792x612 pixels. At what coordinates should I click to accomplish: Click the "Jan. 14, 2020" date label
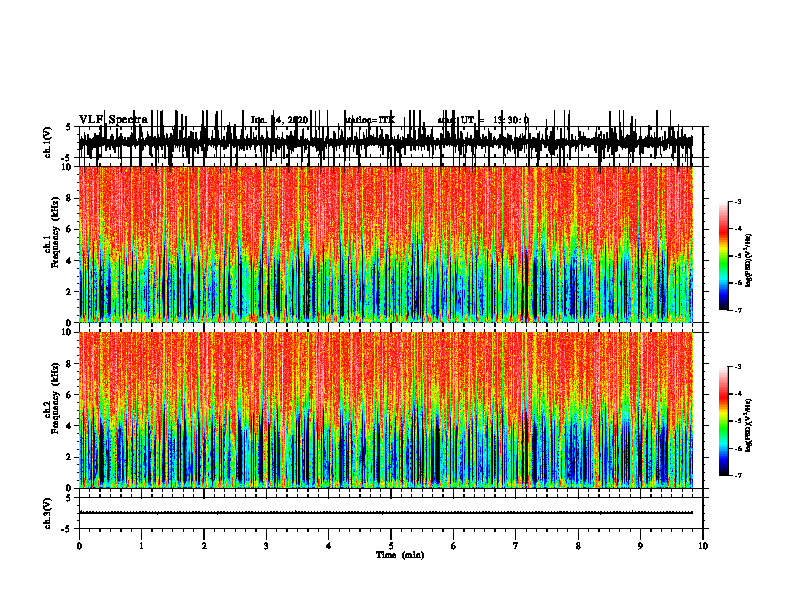[x=279, y=120]
